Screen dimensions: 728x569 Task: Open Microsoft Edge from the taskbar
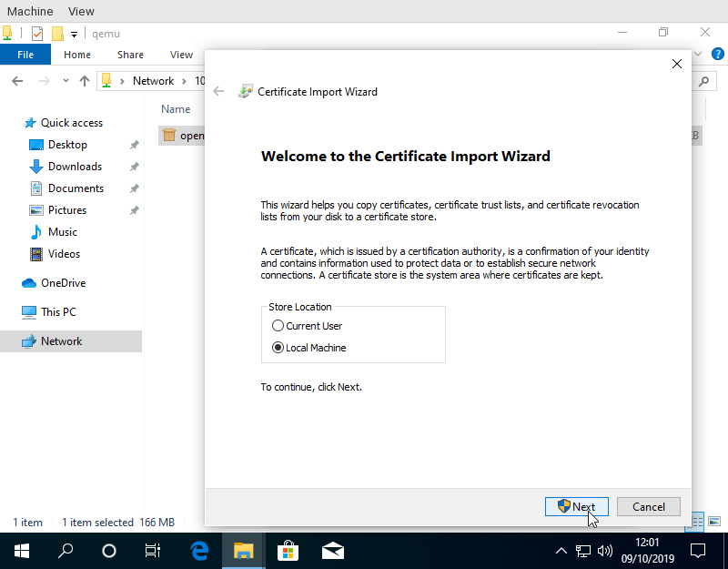coord(199,551)
